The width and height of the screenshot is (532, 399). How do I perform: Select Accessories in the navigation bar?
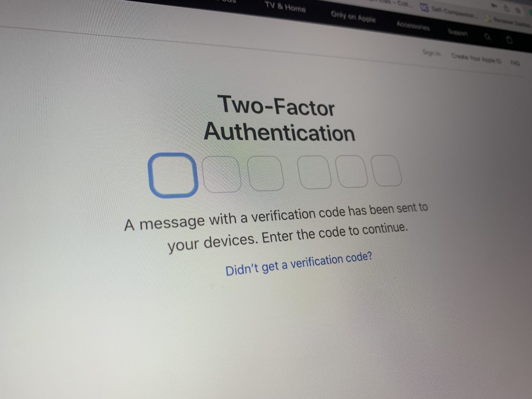click(413, 26)
